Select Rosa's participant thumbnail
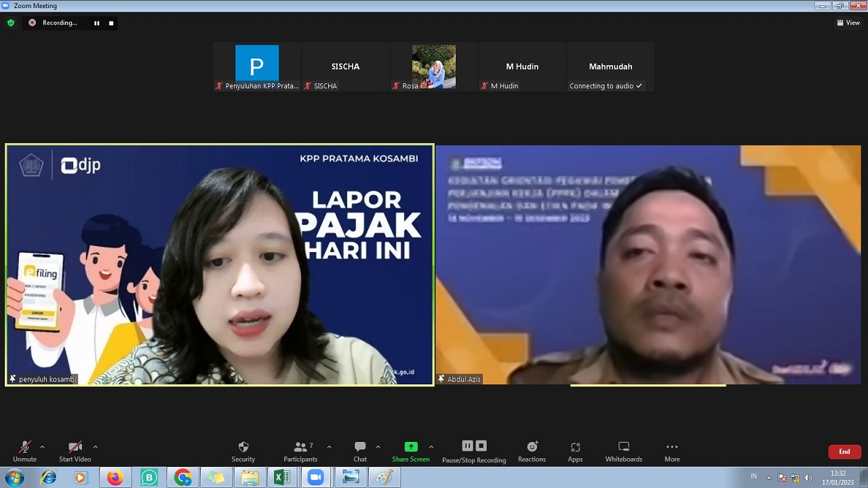The image size is (868, 488). [x=434, y=67]
